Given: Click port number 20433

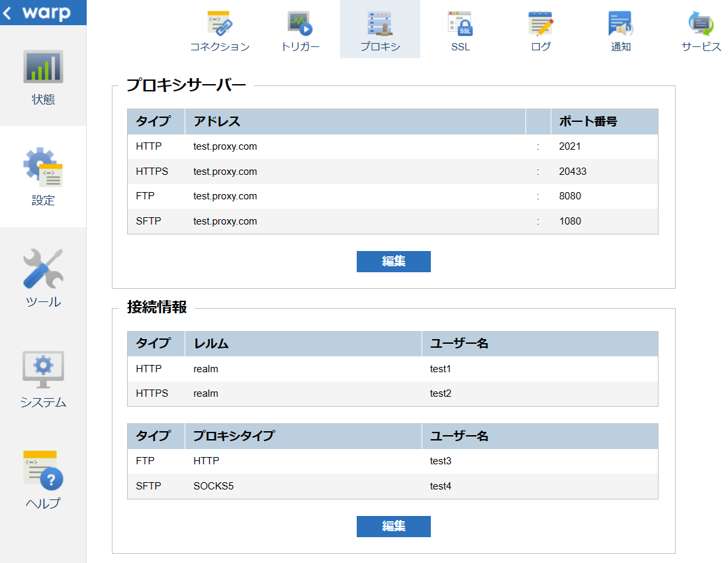Looking at the screenshot, I should [572, 172].
